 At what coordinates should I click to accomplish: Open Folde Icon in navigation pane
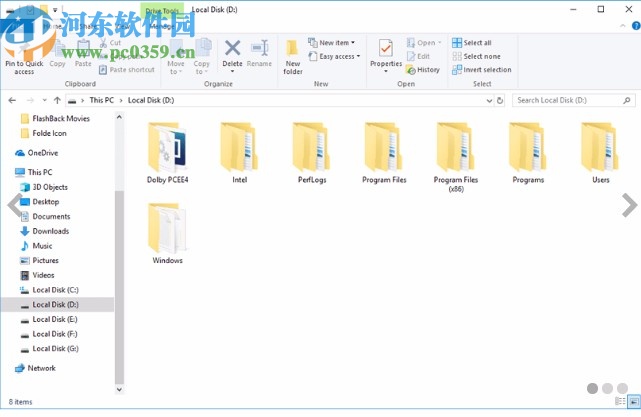pos(43,133)
